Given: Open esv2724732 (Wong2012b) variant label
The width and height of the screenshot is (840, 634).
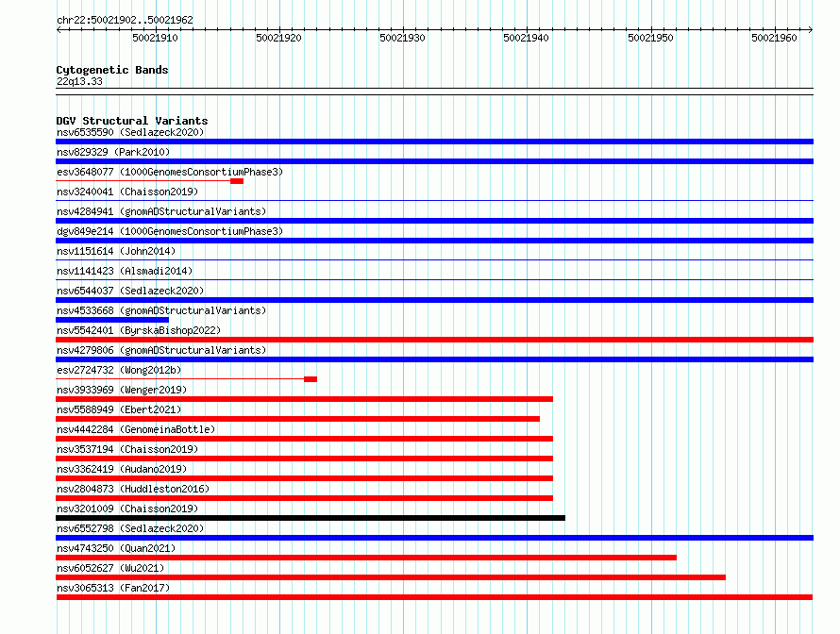Looking at the screenshot, I should click(119, 370).
